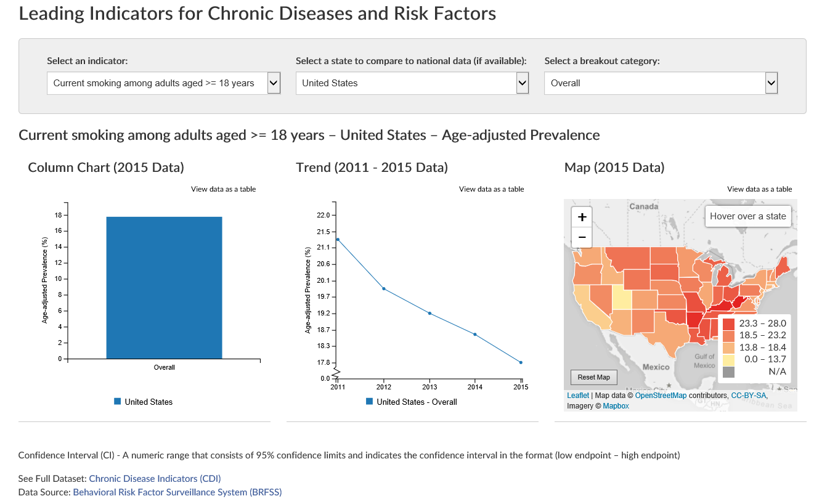The height and width of the screenshot is (504, 814).
Task: Click the 'Hover over a state' info box
Action: (x=747, y=216)
